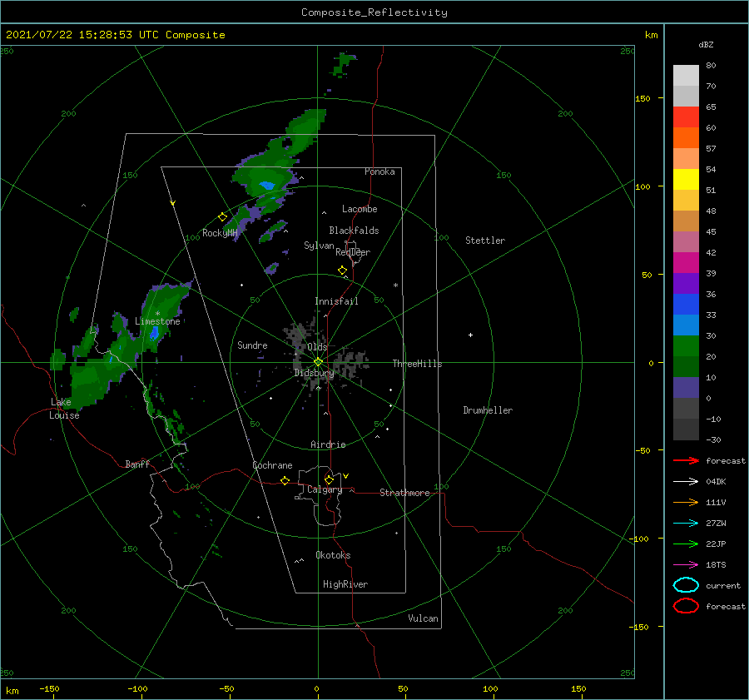The height and width of the screenshot is (700, 749).
Task: Click the yellow diamond marker near RedDeer
Action: tap(343, 271)
